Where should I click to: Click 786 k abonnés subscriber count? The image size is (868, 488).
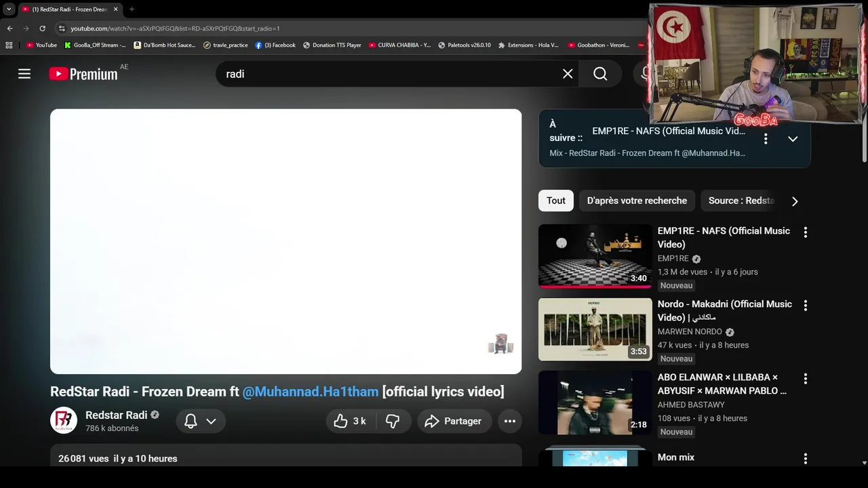(x=112, y=428)
